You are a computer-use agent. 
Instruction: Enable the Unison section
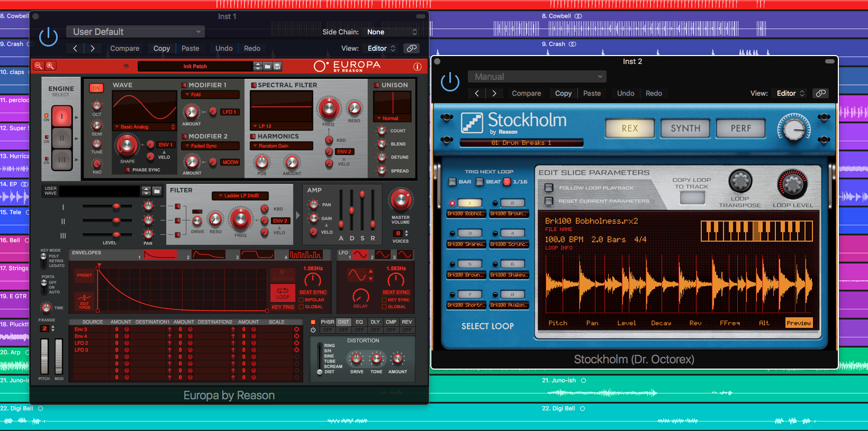[x=377, y=85]
